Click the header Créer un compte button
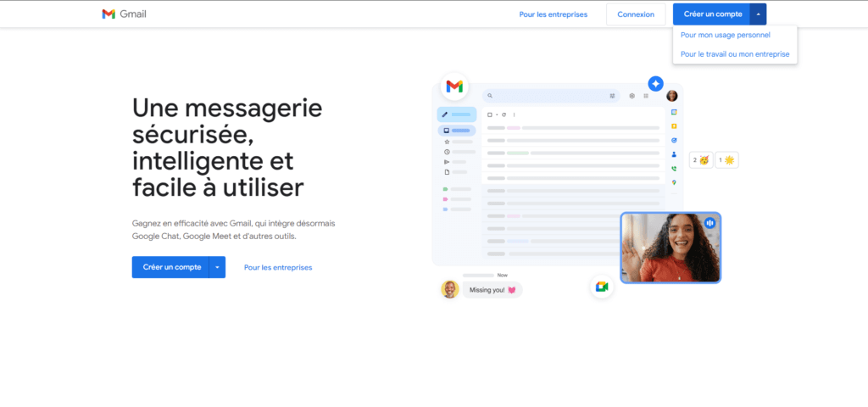868x407 pixels. pos(712,14)
